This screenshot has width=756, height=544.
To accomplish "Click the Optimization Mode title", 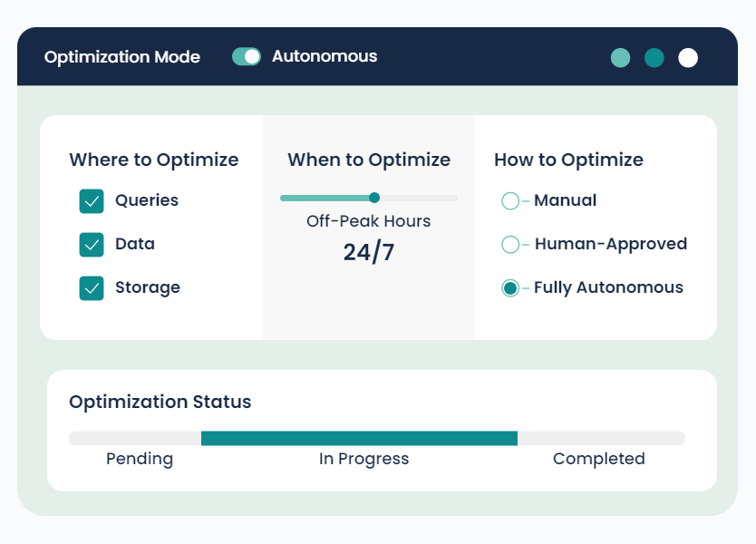I will coord(122,57).
